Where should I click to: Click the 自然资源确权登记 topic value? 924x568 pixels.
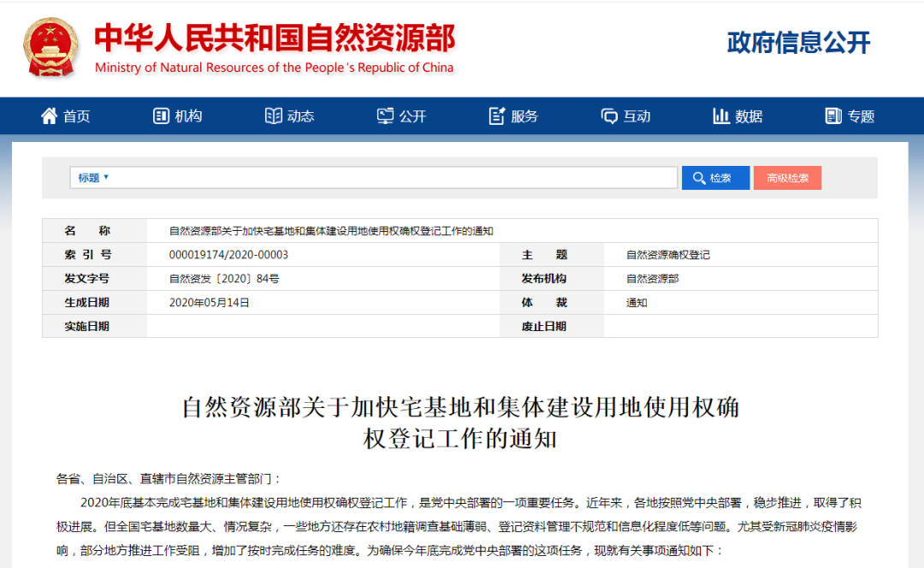pos(667,255)
